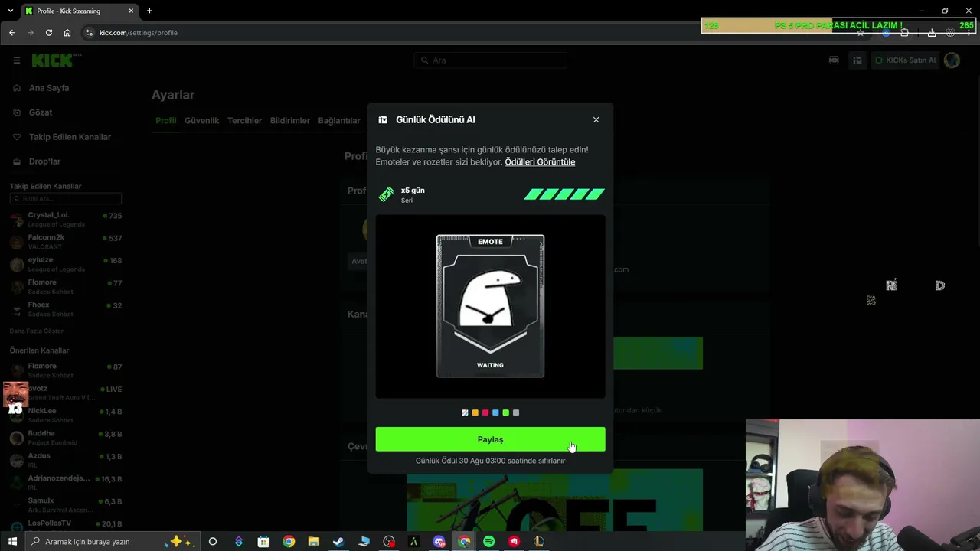Viewport: 980px width, 551px height.
Task: Click the streak ticket icon
Action: 386,194
